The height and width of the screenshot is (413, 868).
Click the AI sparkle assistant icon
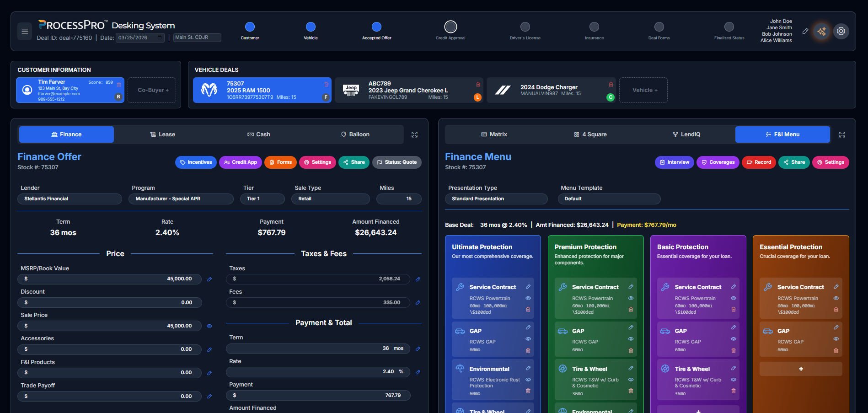[822, 31]
